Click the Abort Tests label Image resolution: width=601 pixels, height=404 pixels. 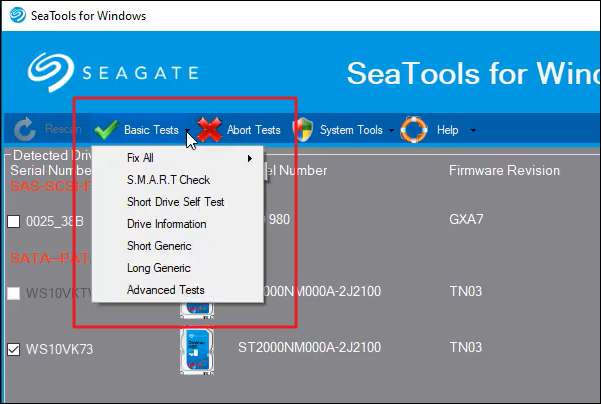pos(254,130)
